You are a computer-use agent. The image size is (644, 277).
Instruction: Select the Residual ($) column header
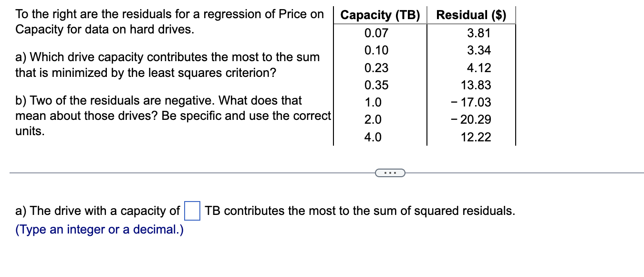[470, 15]
